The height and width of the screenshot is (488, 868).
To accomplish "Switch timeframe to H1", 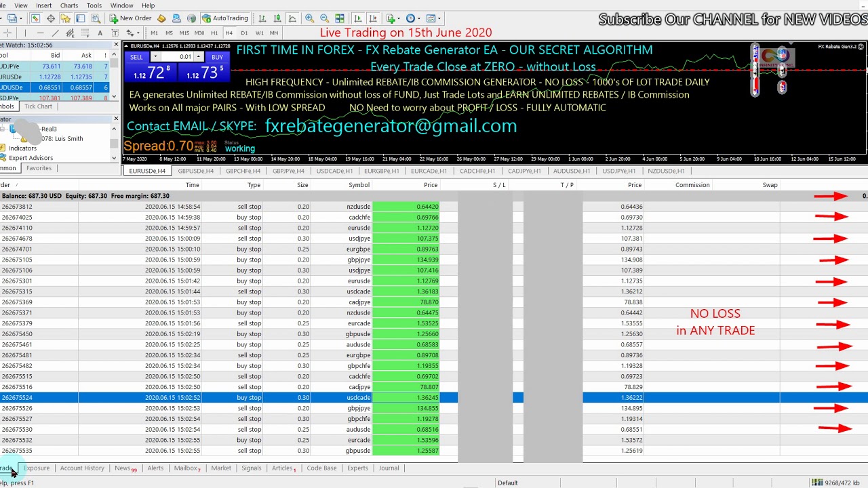I will tap(214, 33).
